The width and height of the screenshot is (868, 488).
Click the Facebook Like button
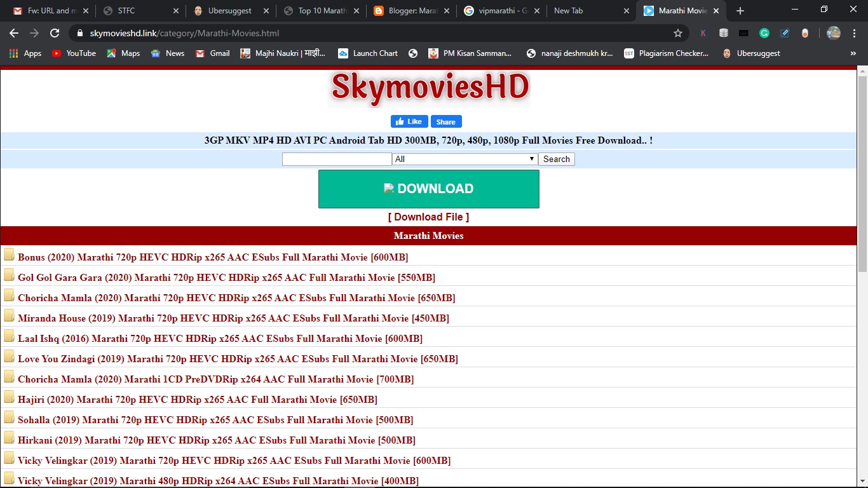pyautogui.click(x=410, y=121)
